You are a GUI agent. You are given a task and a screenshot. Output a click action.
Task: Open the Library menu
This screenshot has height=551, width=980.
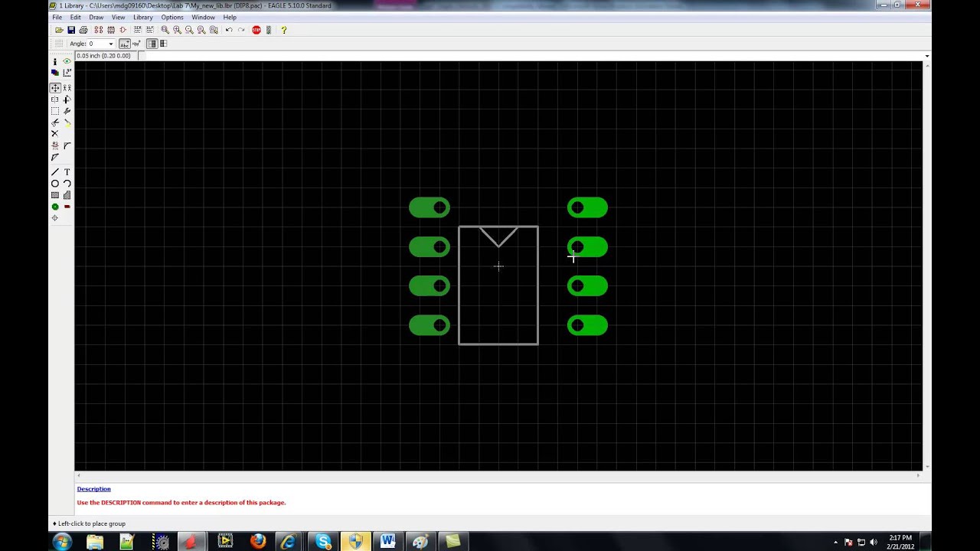143,17
